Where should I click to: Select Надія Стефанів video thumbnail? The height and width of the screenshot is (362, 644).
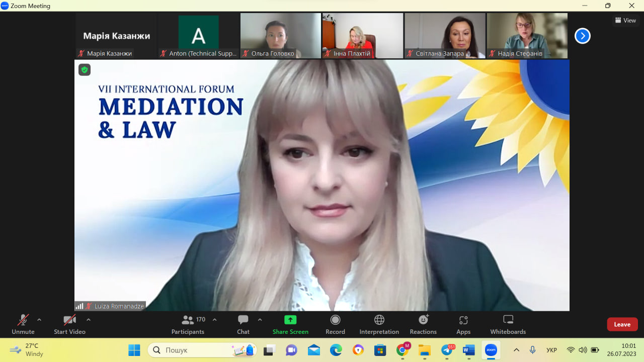(527, 36)
